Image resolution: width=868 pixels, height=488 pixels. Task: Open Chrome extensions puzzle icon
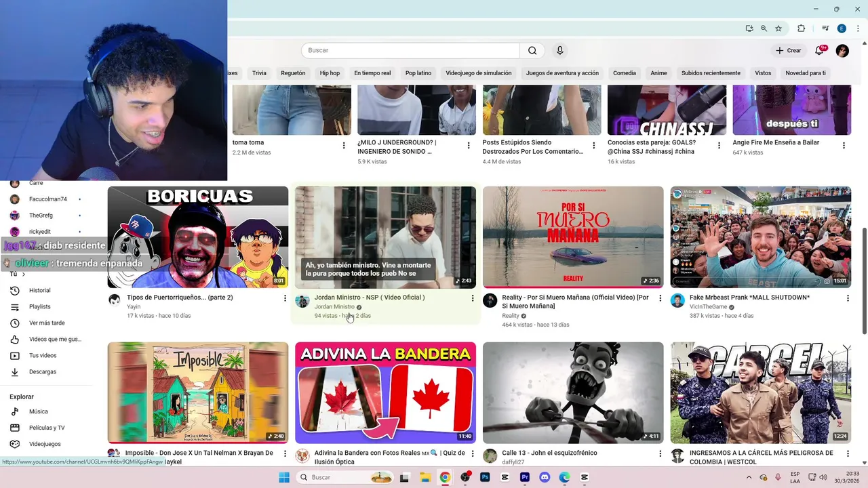coord(801,28)
